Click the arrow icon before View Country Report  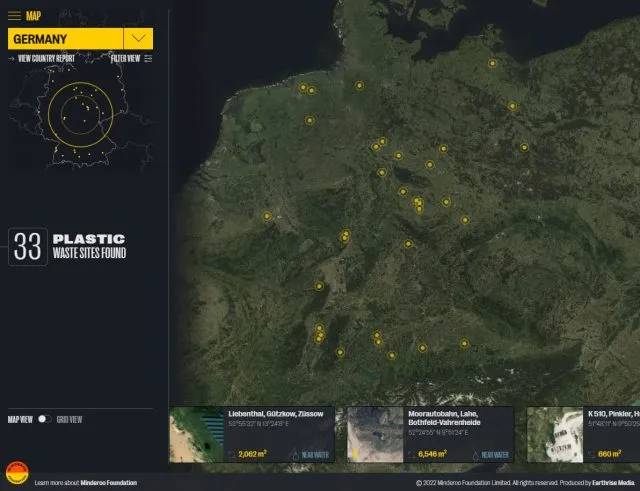point(11,59)
